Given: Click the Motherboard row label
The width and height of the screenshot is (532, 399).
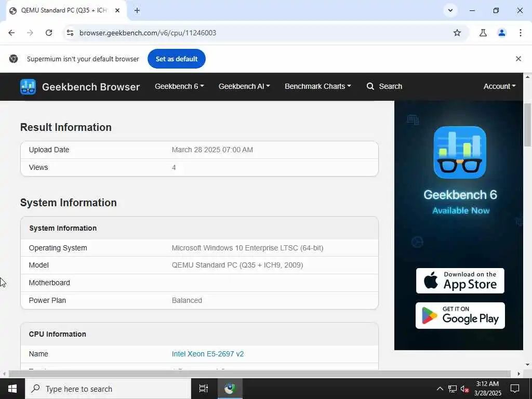Looking at the screenshot, I should (x=49, y=283).
